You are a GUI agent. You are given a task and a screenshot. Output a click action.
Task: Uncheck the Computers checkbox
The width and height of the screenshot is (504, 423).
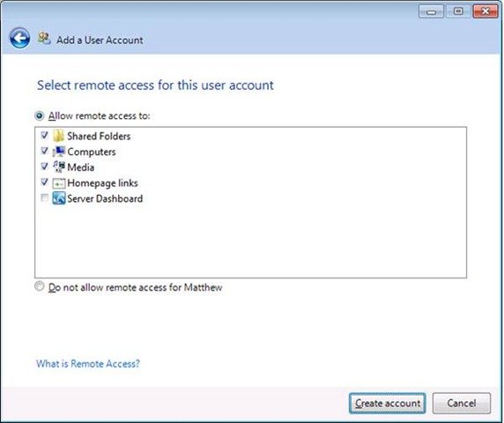[x=45, y=151]
